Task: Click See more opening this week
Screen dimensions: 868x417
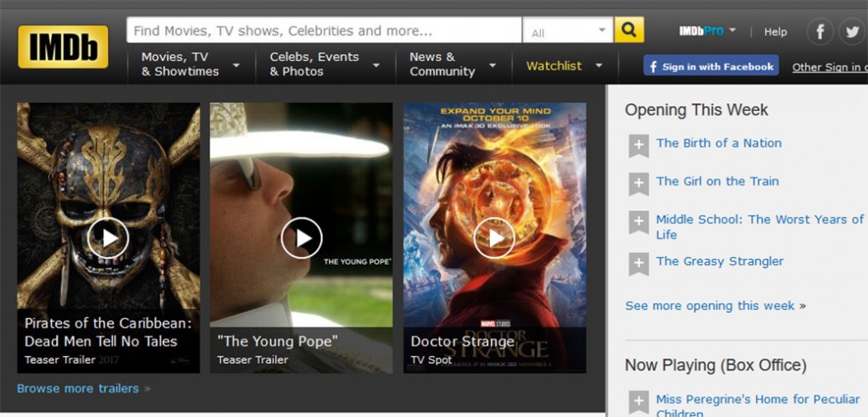Action: 715,306
